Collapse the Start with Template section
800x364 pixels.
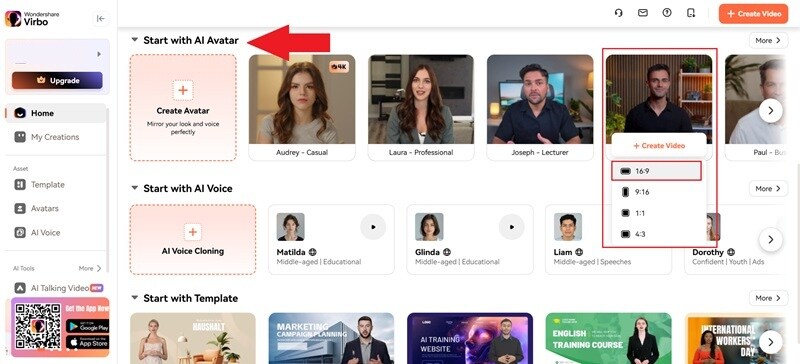coord(134,298)
